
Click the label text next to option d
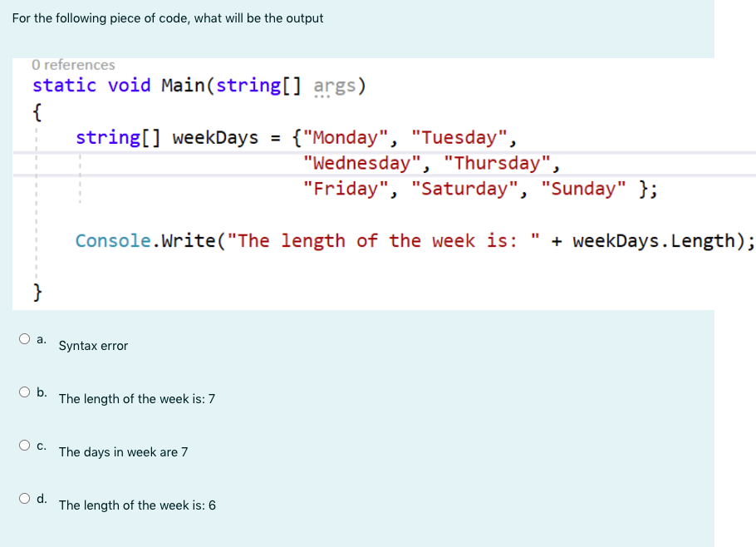coord(136,505)
